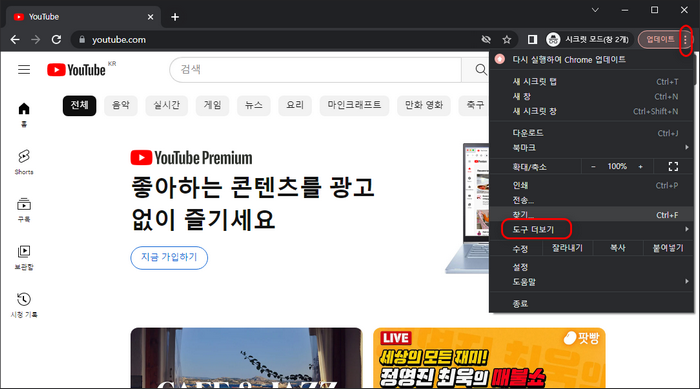Click the browser forward arrow
Image resolution: width=700 pixels, height=389 pixels.
click(36, 40)
